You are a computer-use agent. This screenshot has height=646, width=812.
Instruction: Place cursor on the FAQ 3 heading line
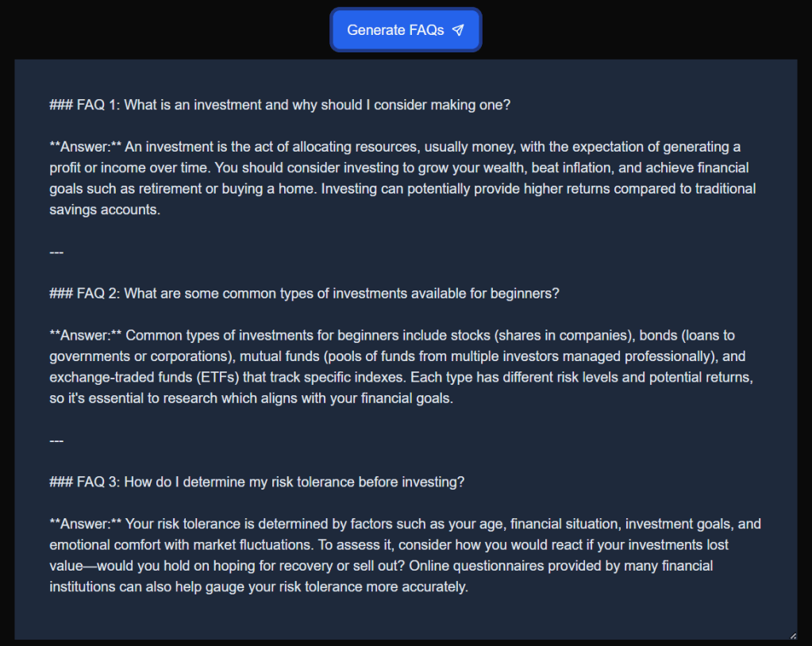256,482
